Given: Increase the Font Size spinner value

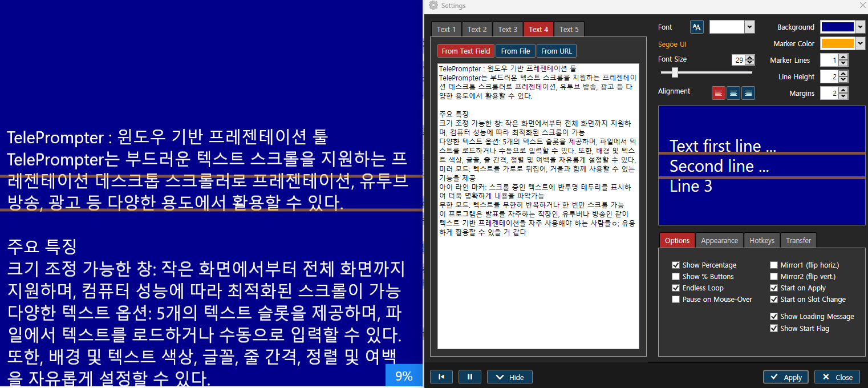Looking at the screenshot, I should [x=750, y=57].
